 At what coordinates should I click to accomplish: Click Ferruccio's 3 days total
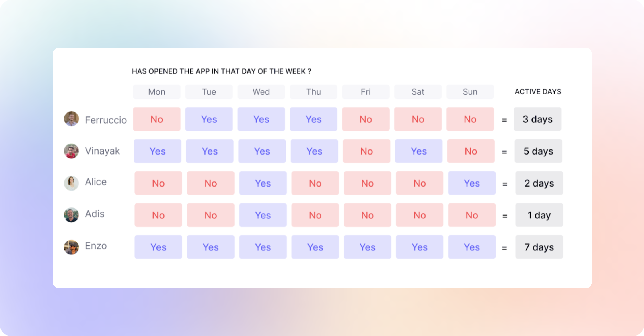[x=538, y=119]
